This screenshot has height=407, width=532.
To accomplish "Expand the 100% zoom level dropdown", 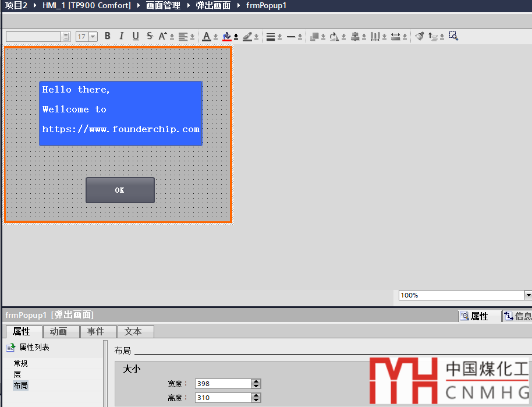I will 528,295.
